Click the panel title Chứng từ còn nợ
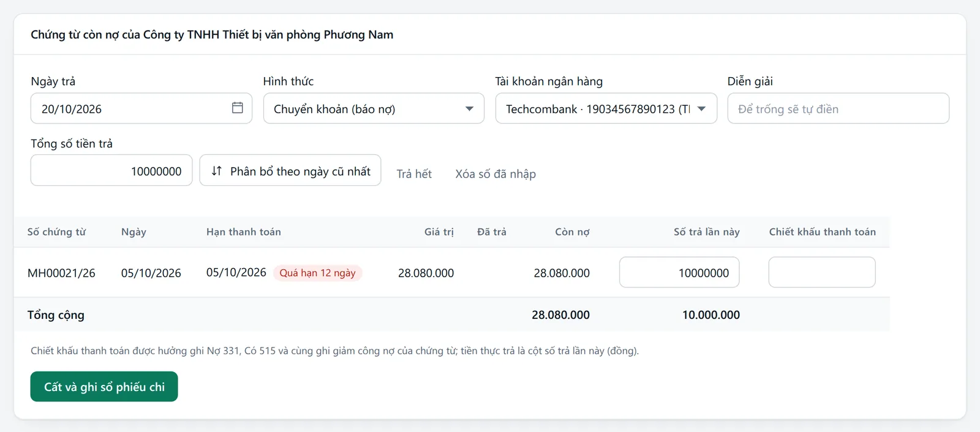This screenshot has height=432, width=980. 212,35
